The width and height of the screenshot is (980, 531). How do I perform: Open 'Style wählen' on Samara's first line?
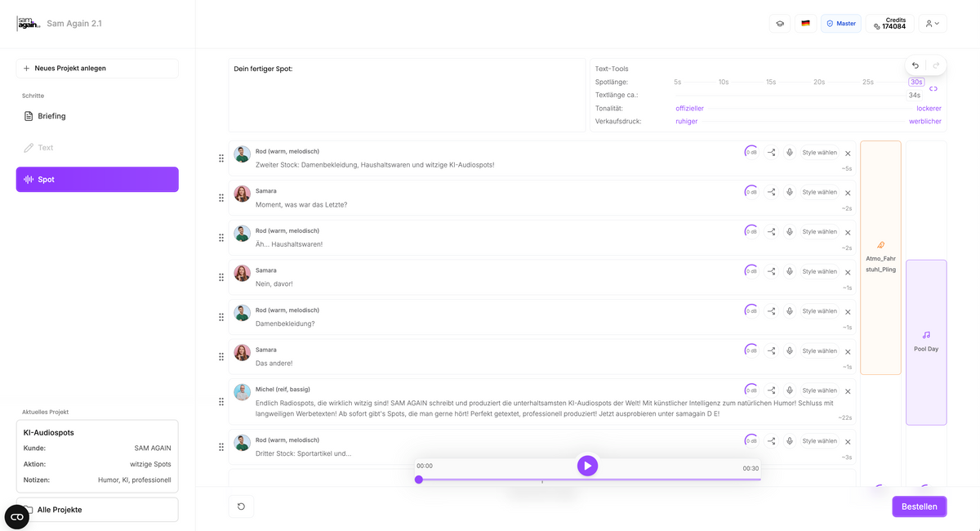tap(819, 192)
